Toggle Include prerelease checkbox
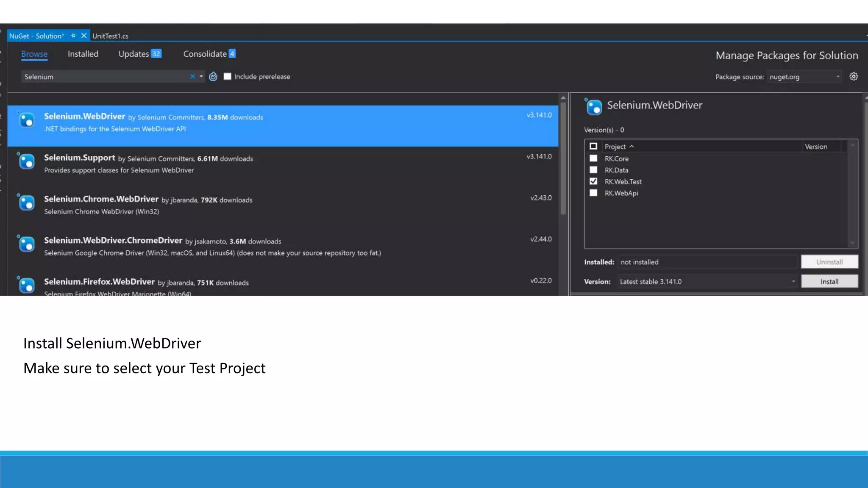Viewport: 868px width, 488px height. coord(228,76)
